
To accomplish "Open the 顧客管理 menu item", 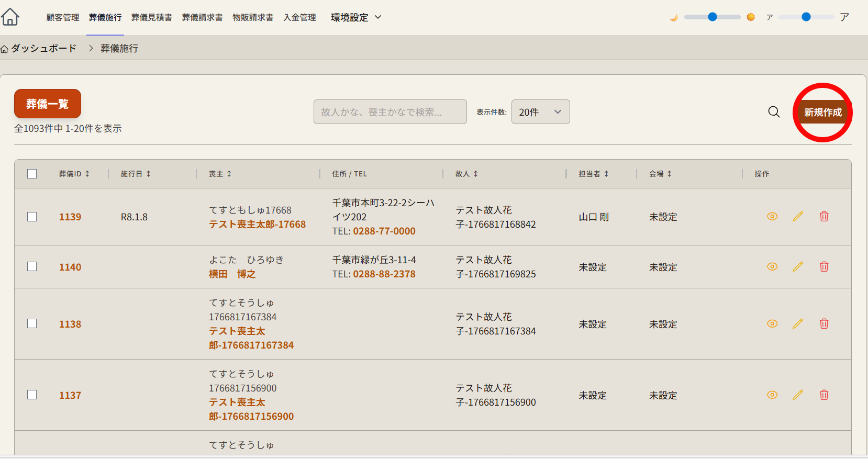I will pyautogui.click(x=63, y=17).
